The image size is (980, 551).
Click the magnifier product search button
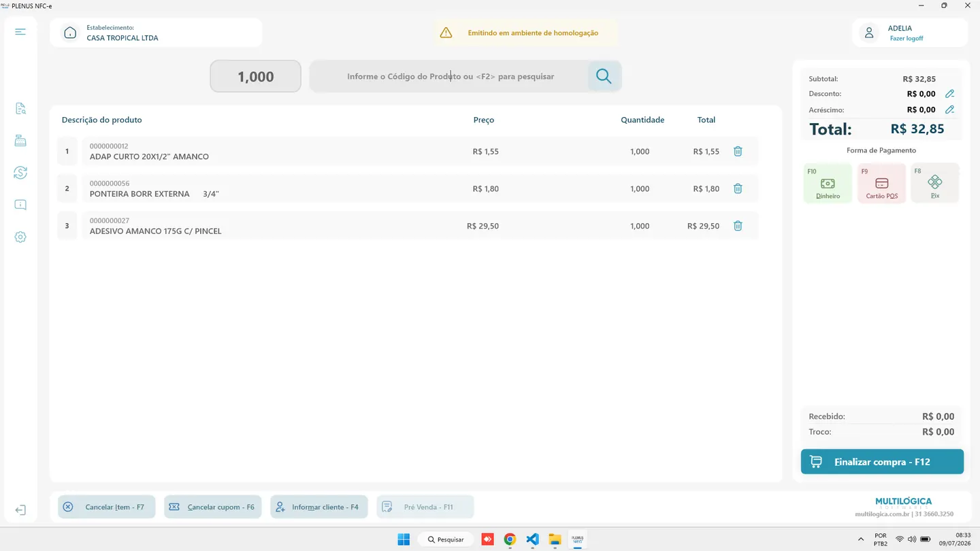604,76
